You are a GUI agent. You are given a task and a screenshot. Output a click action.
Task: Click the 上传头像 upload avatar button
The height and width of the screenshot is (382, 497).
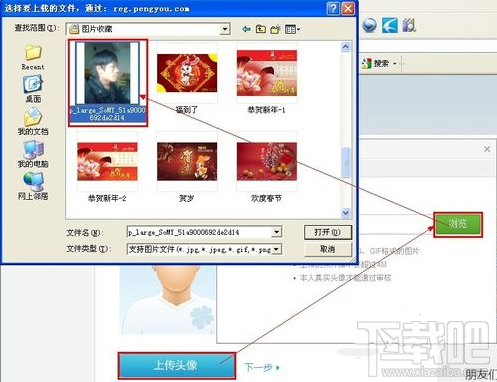176,365
